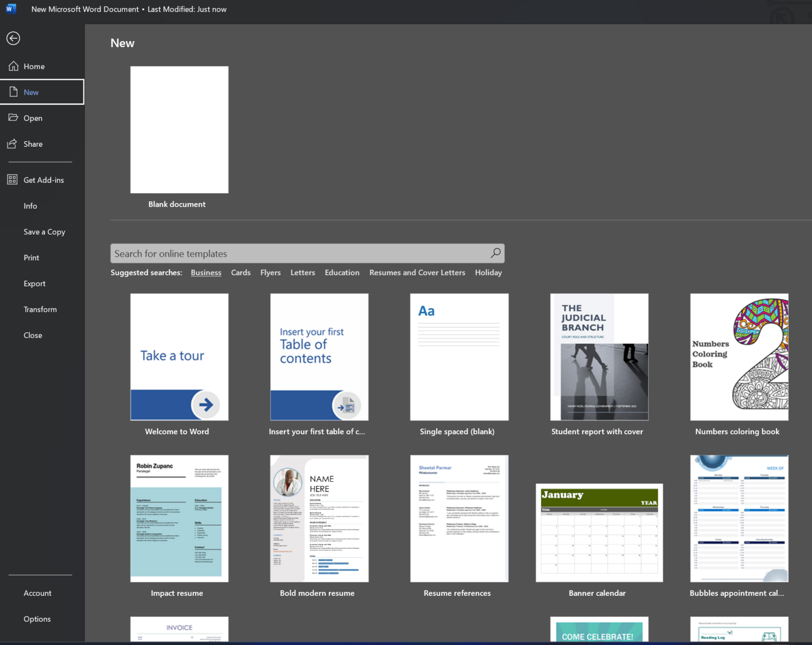
Task: Open the Info menu item
Action: pyautogui.click(x=30, y=206)
